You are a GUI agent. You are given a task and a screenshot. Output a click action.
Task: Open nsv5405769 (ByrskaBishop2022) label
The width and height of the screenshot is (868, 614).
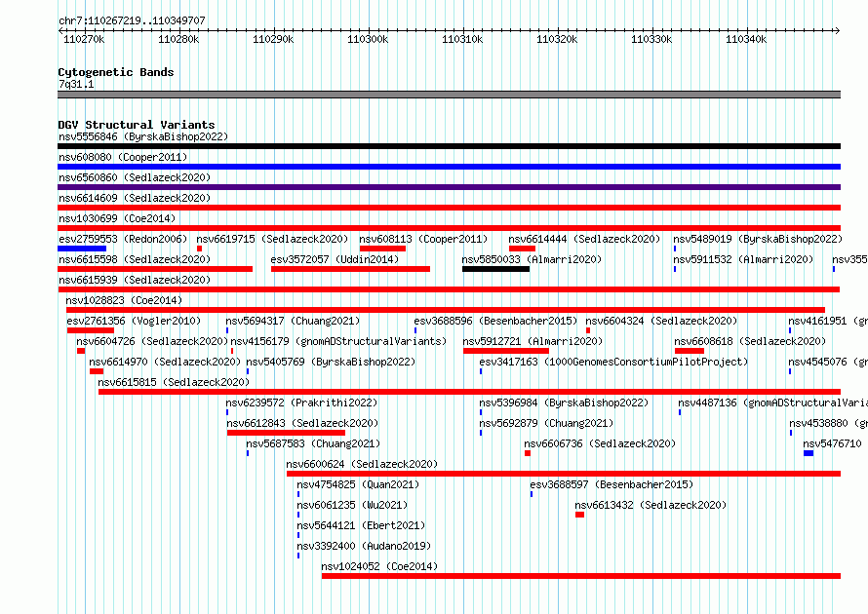(331, 362)
